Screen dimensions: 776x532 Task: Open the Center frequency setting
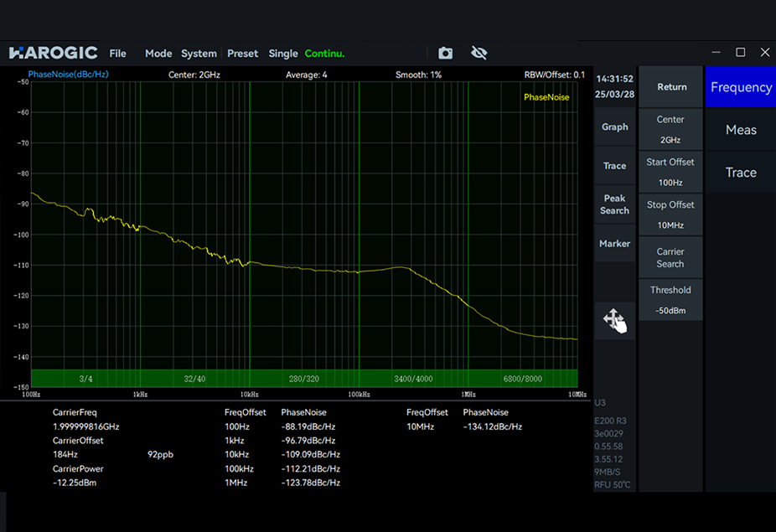(x=670, y=129)
